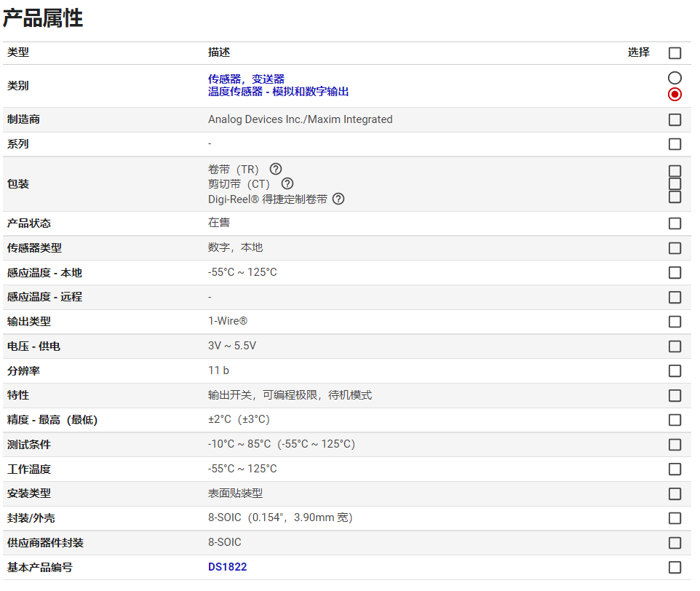Check the 系列 row checkbox
Image resolution: width=700 pixels, height=591 pixels.
[x=675, y=144]
